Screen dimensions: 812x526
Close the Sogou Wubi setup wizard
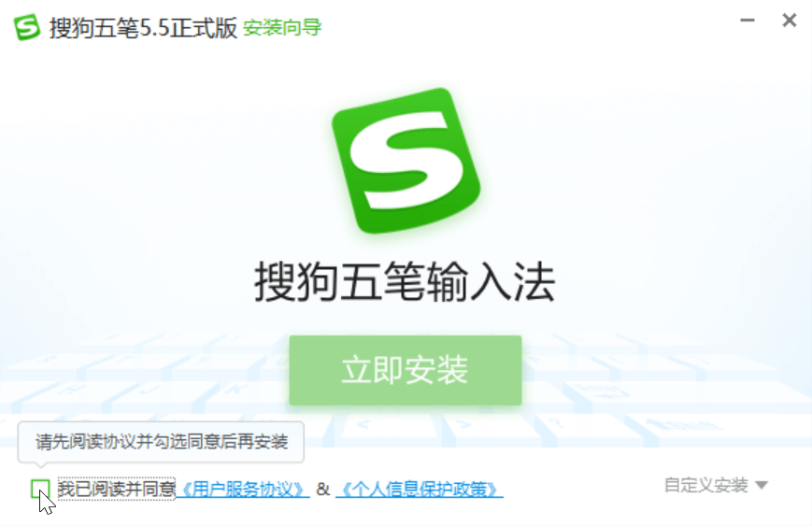[790, 21]
